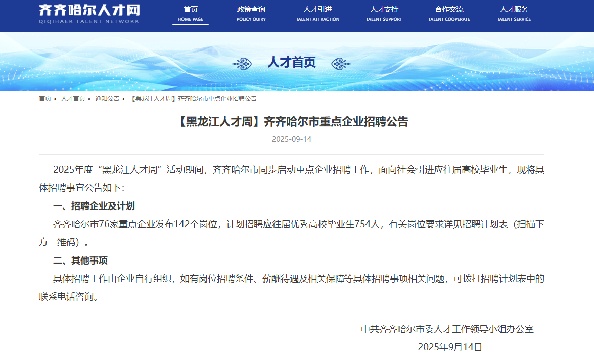Click the section heading 二、其他事项
Screen dimensions: 594x364
click(80, 261)
